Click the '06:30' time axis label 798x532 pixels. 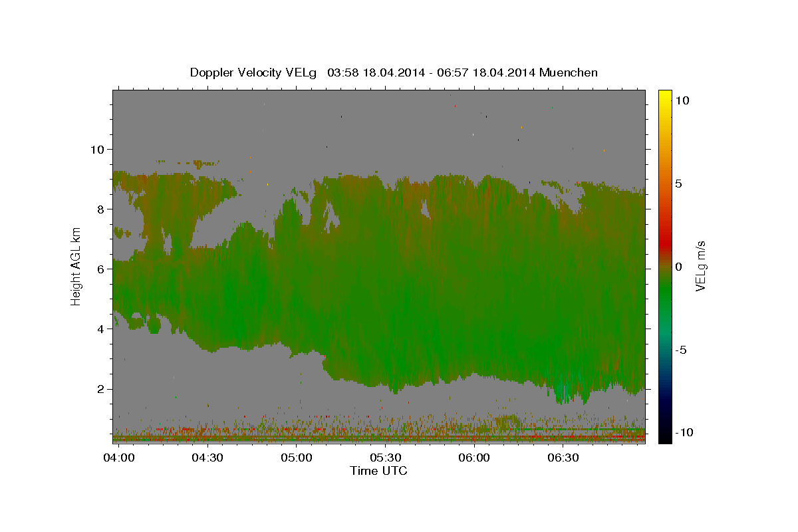click(x=563, y=458)
